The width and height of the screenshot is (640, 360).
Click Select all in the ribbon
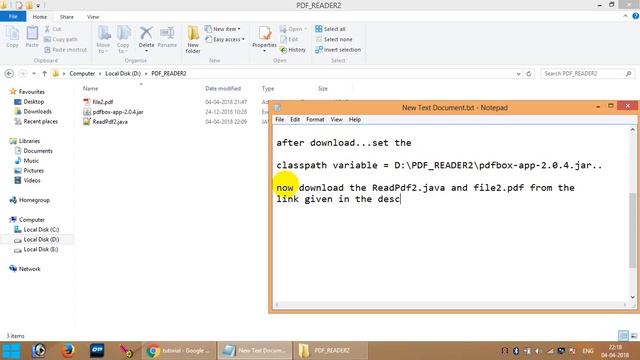point(330,29)
